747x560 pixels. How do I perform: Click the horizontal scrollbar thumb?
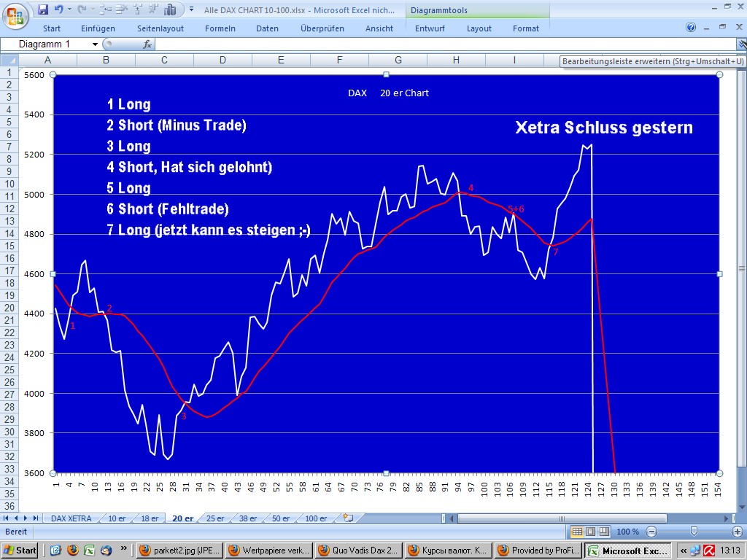(x=562, y=518)
